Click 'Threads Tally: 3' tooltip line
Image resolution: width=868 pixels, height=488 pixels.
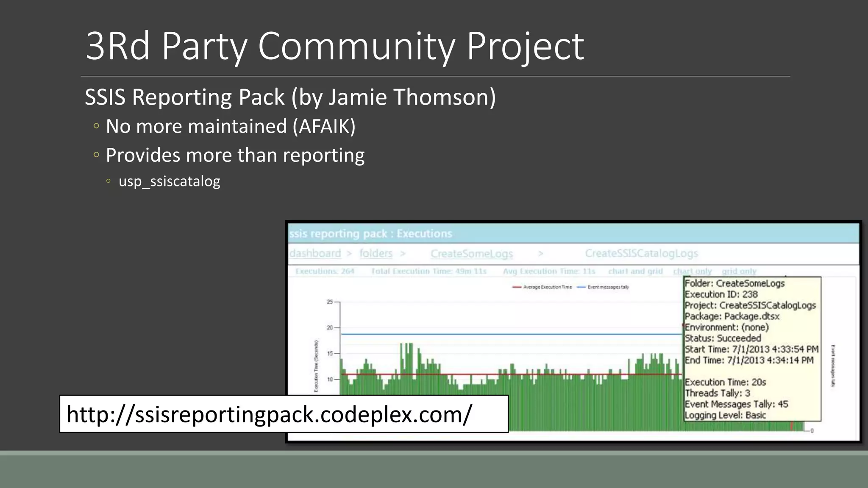pyautogui.click(x=717, y=394)
